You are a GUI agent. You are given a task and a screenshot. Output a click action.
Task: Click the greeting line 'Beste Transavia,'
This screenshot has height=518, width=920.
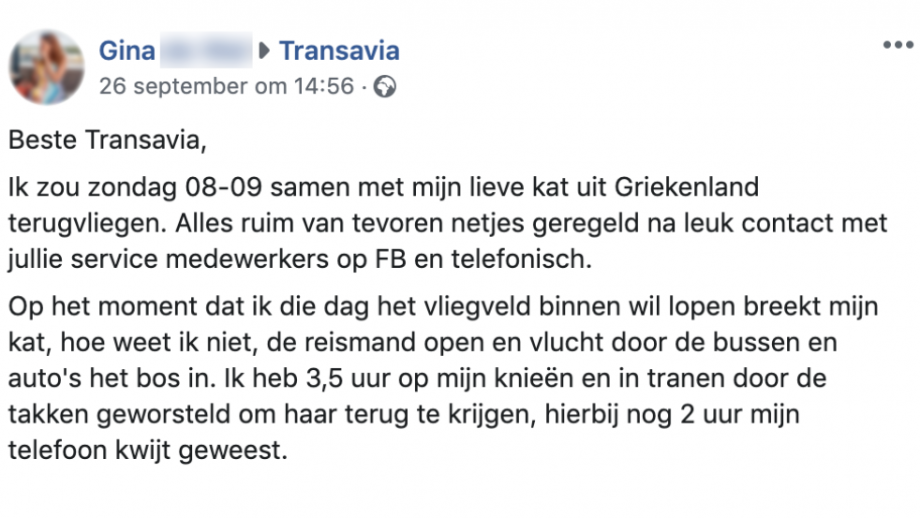107,140
